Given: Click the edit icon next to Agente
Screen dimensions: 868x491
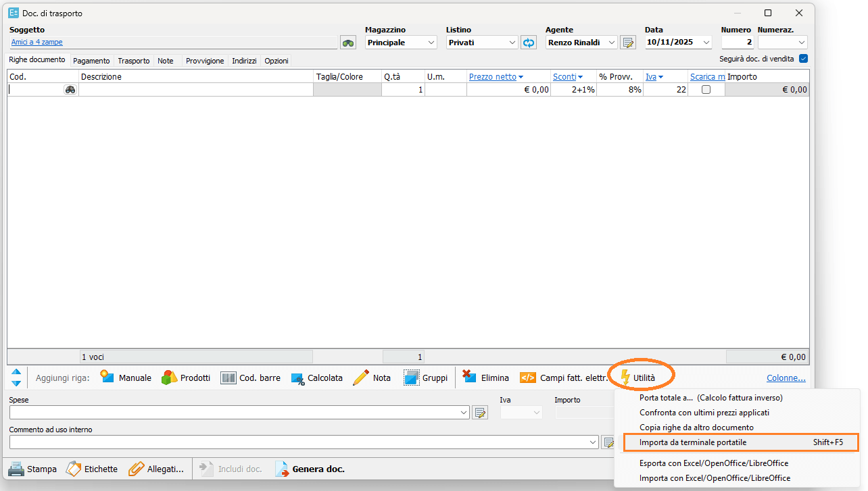Looking at the screenshot, I should 628,43.
